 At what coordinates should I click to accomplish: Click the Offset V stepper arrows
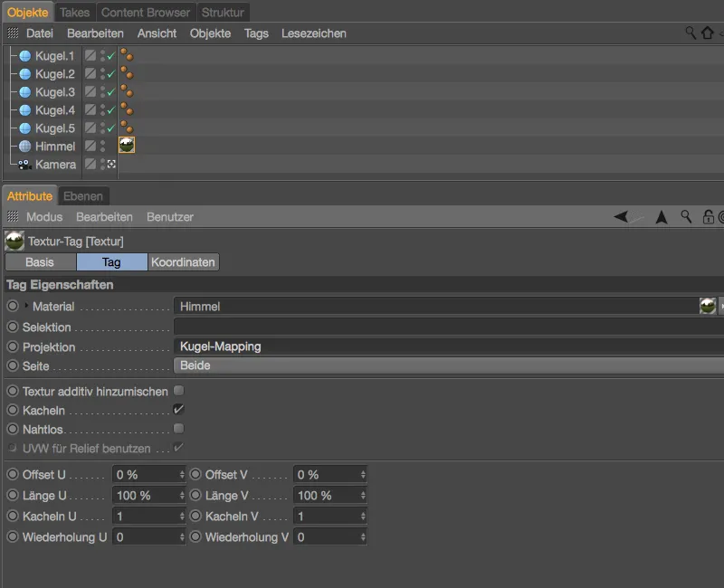363,474
